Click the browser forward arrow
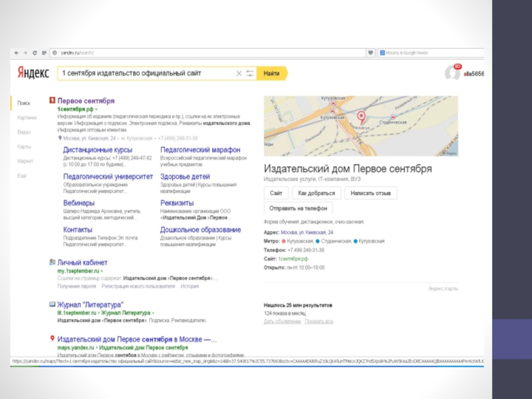 coord(25,53)
